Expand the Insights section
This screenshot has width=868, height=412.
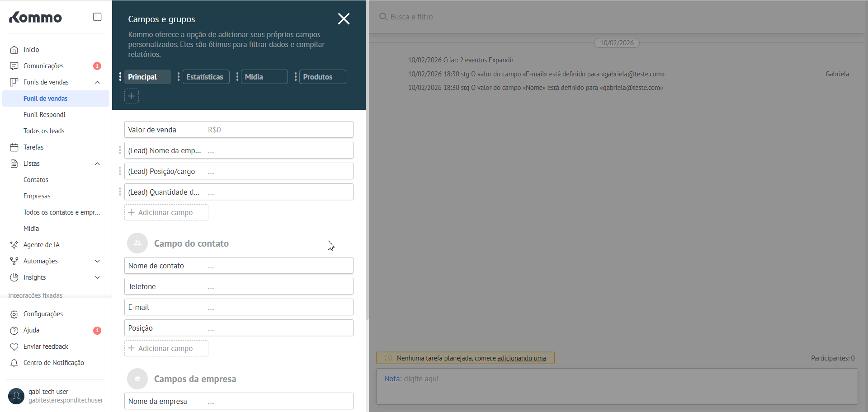(97, 277)
